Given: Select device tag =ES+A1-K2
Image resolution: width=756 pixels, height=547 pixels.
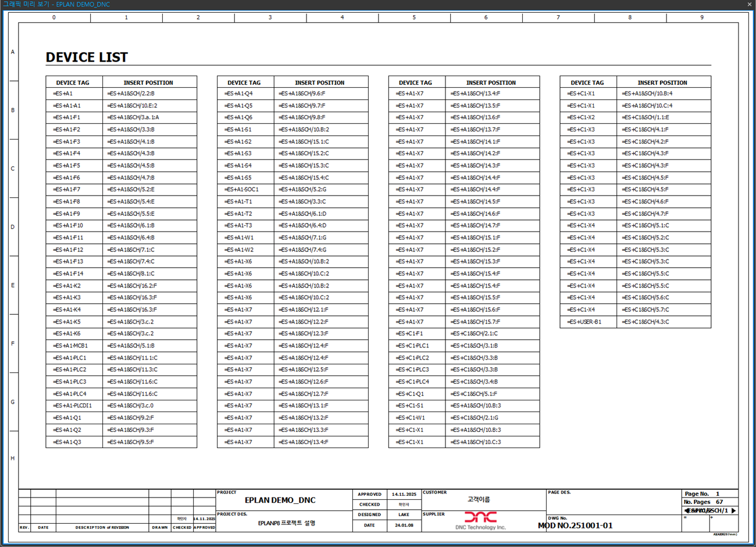Looking at the screenshot, I should pyautogui.click(x=67, y=286).
